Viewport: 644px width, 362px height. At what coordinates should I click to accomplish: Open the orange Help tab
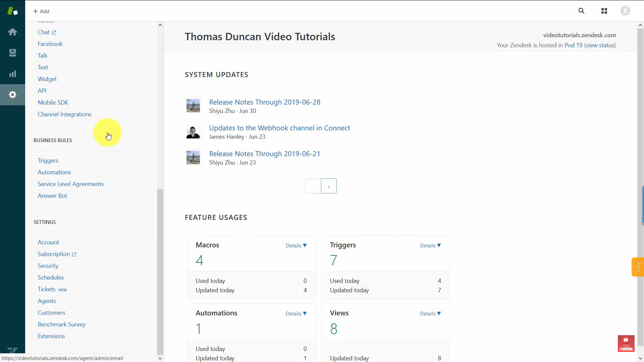(638, 267)
